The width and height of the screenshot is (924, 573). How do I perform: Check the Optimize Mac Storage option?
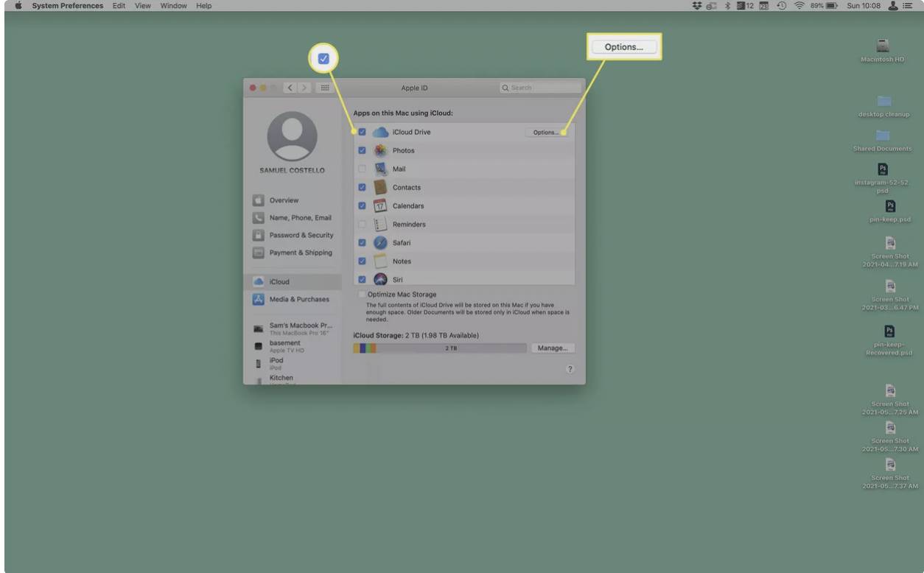point(362,294)
